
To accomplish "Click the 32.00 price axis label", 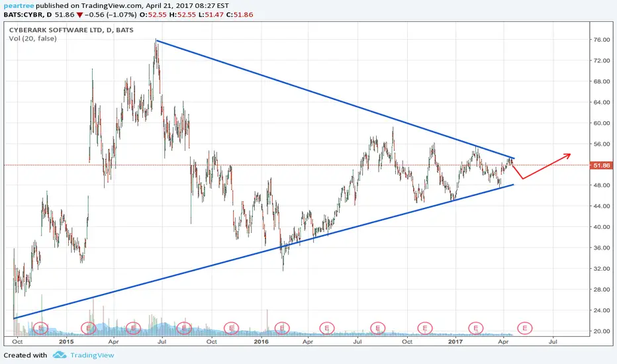I will pos(602,269).
